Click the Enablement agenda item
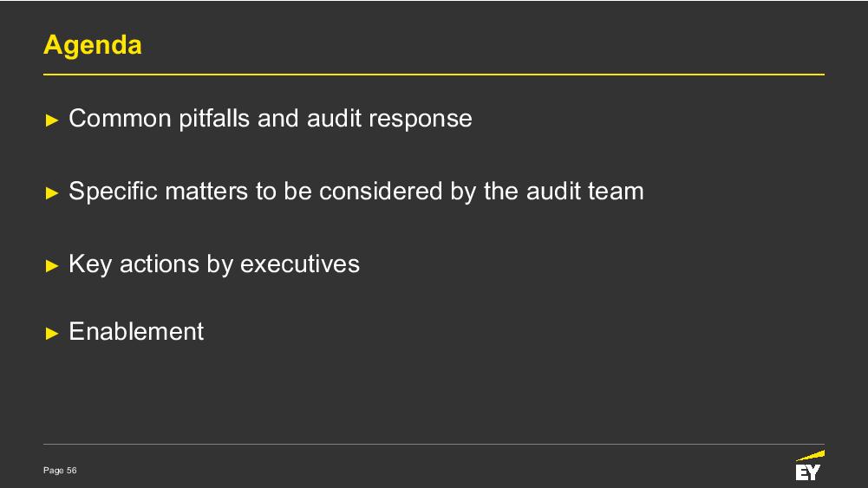The image size is (868, 488). pyautogui.click(x=136, y=331)
